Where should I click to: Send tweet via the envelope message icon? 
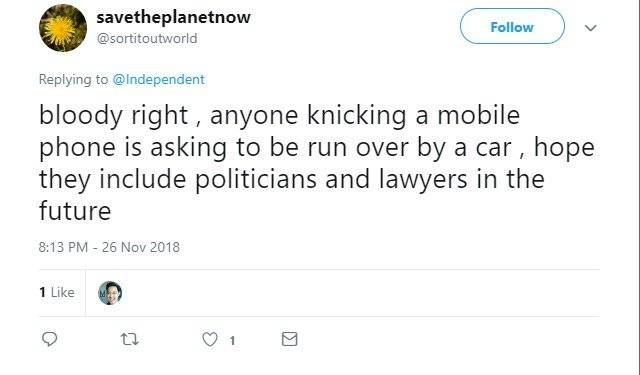pyautogui.click(x=289, y=339)
